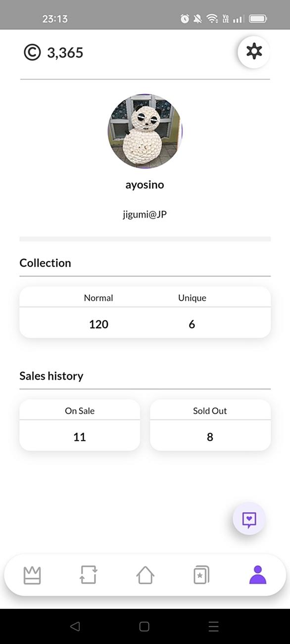Open the card collection star tab

tap(201, 575)
